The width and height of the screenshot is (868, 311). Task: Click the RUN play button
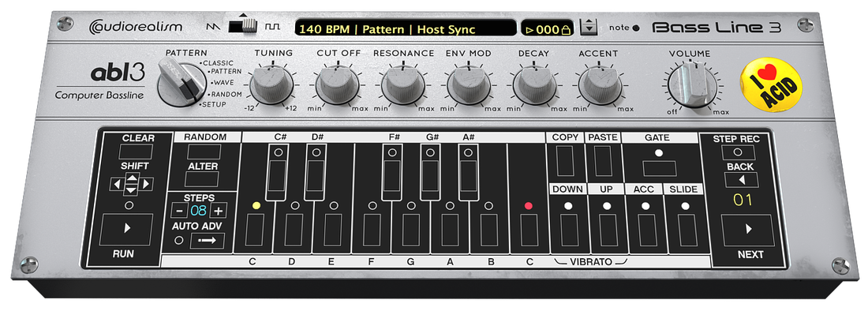pos(126,229)
